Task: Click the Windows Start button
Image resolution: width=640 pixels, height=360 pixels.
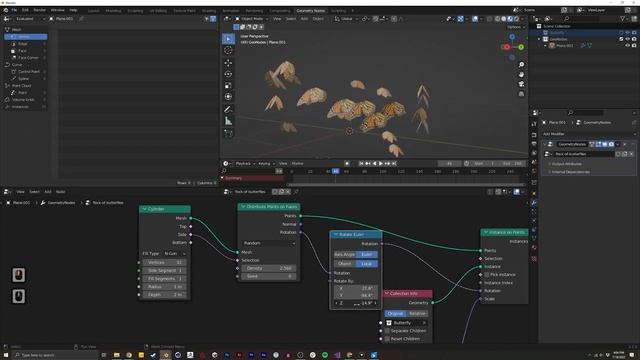Action: tap(6, 355)
